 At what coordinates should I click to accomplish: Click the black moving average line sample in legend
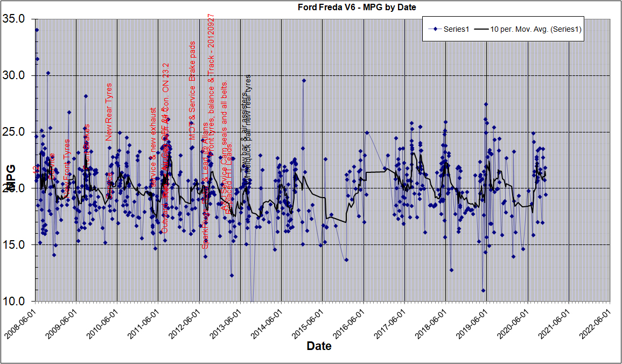pos(481,29)
